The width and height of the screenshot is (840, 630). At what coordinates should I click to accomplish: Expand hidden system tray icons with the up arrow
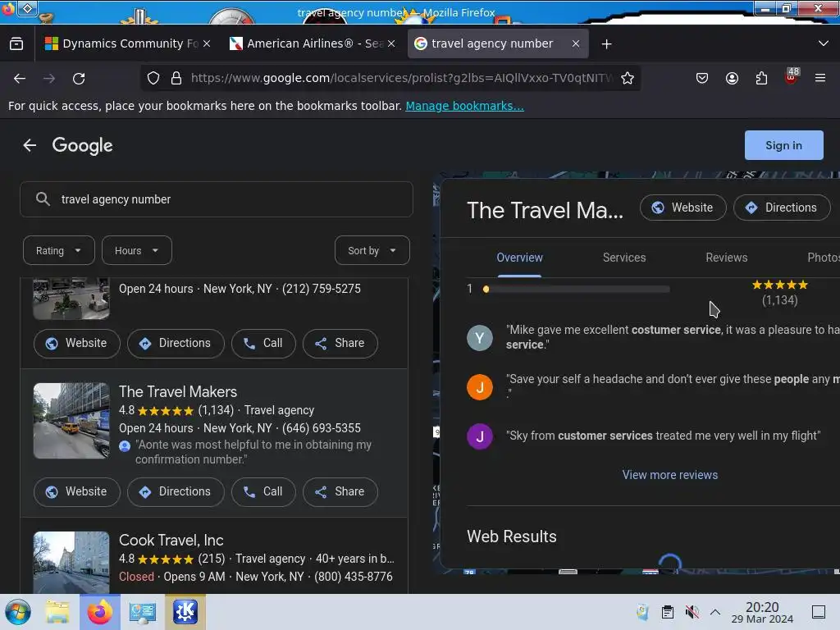[715, 612]
